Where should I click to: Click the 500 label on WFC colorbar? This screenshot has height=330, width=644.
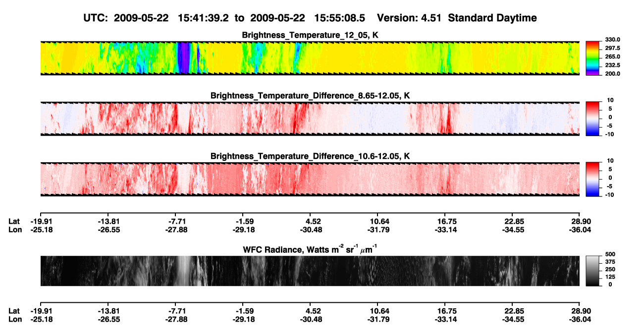611,254
